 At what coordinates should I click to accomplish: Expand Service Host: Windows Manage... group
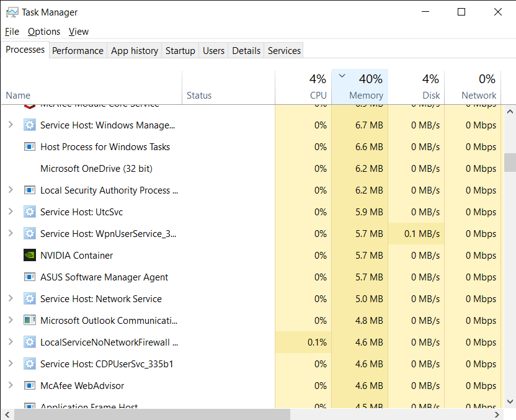pos(11,125)
